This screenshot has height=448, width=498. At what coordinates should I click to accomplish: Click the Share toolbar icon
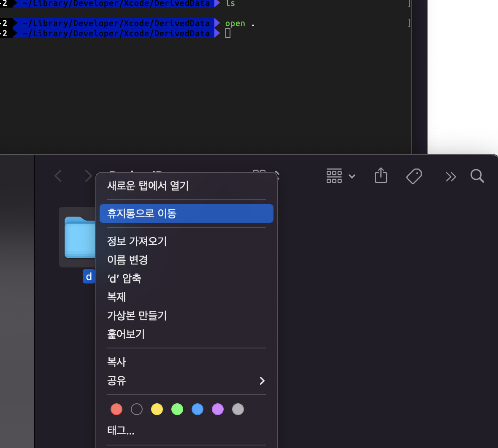(381, 175)
